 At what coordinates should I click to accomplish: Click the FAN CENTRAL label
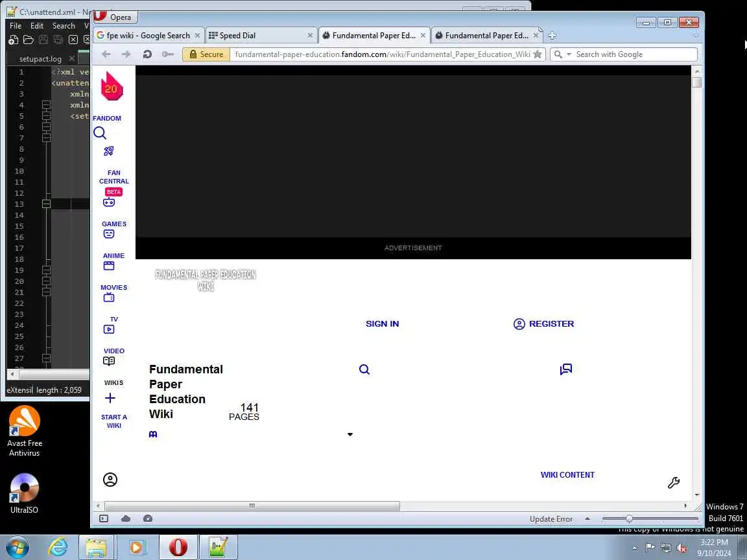pos(114,177)
